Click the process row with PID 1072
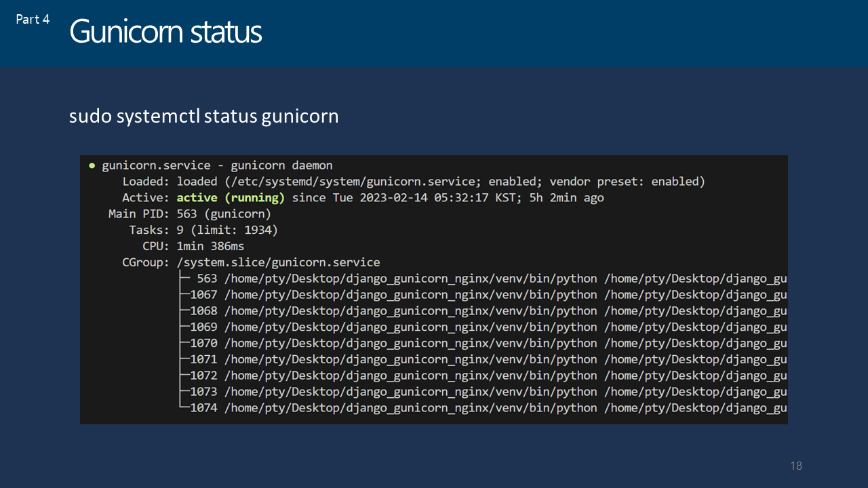The width and height of the screenshot is (868, 488). tap(484, 375)
